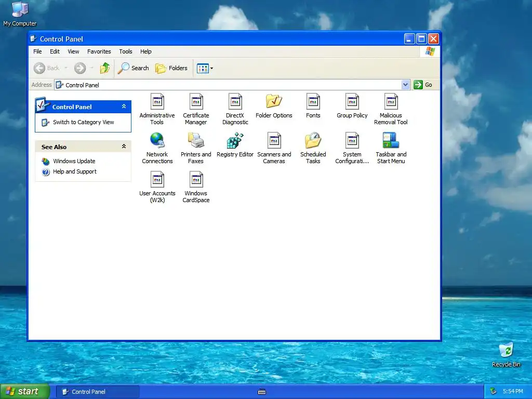Open System Configuration icon
Screen dimensions: 532x399
pyautogui.click(x=352, y=148)
